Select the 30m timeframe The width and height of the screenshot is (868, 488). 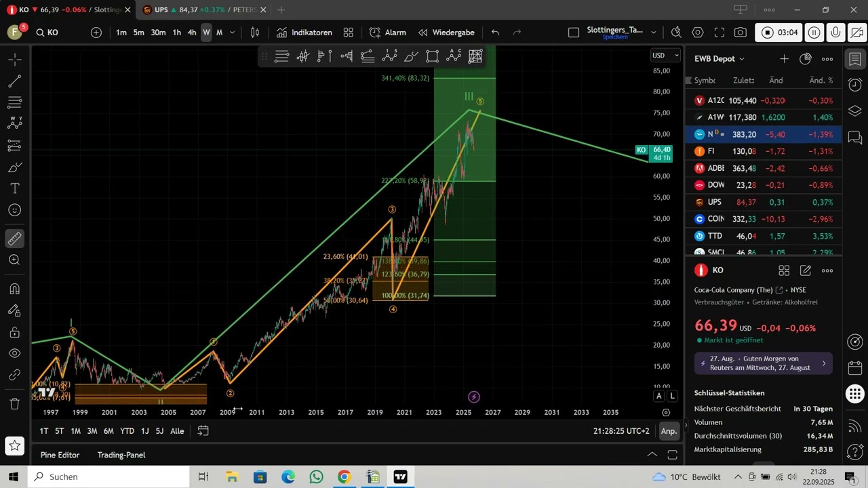coord(158,33)
